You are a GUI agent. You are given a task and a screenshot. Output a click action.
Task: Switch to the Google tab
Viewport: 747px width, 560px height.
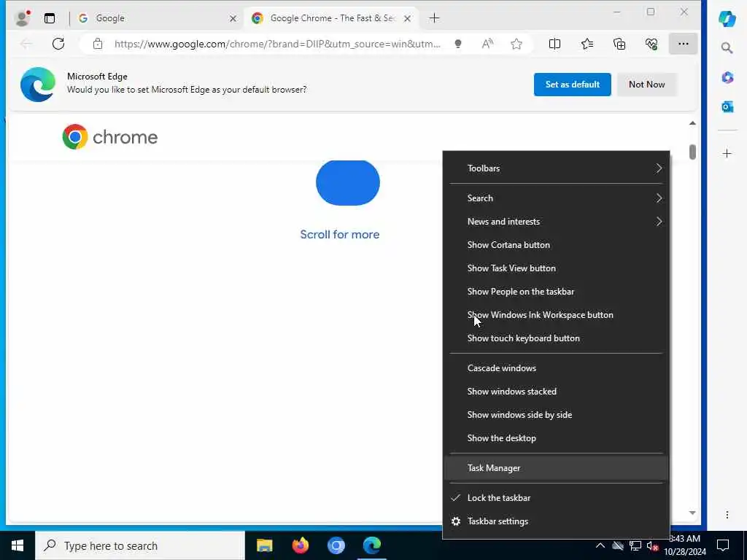pos(158,18)
